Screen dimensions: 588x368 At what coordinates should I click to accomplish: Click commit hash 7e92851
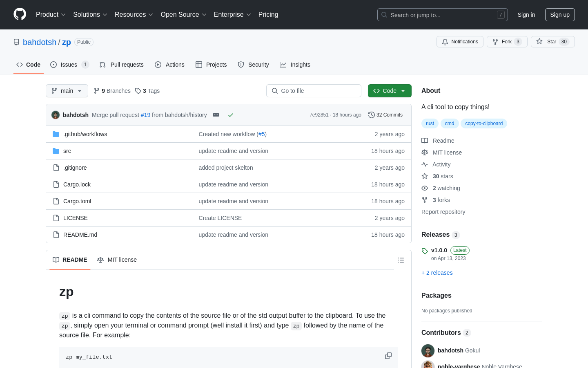(319, 115)
